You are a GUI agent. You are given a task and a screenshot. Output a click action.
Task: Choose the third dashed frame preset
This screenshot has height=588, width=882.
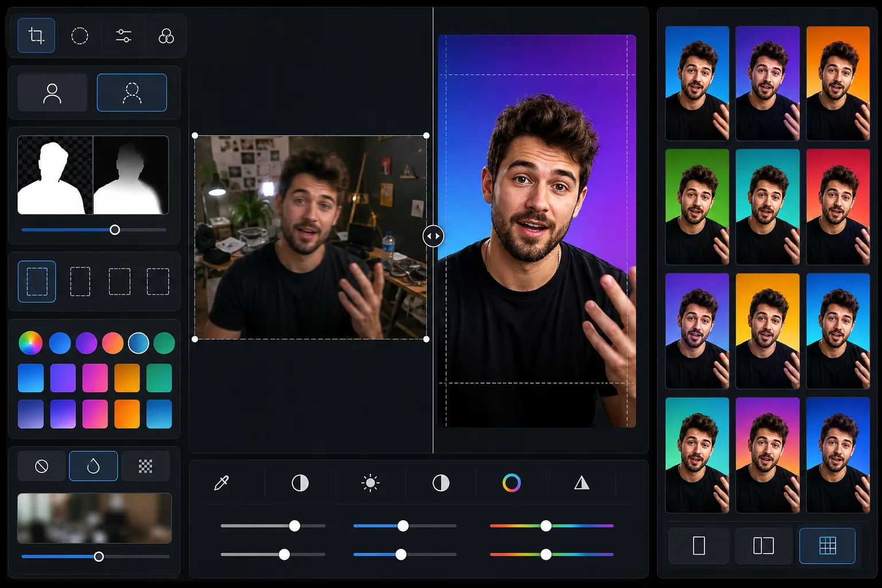click(x=119, y=281)
